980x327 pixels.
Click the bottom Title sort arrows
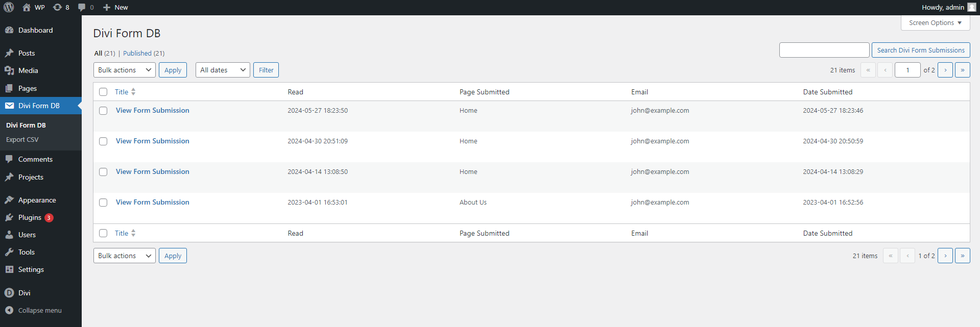point(133,233)
